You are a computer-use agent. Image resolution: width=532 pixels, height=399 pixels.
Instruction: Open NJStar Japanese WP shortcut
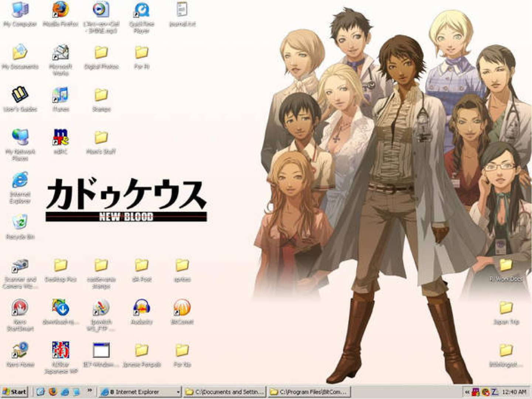click(x=60, y=350)
